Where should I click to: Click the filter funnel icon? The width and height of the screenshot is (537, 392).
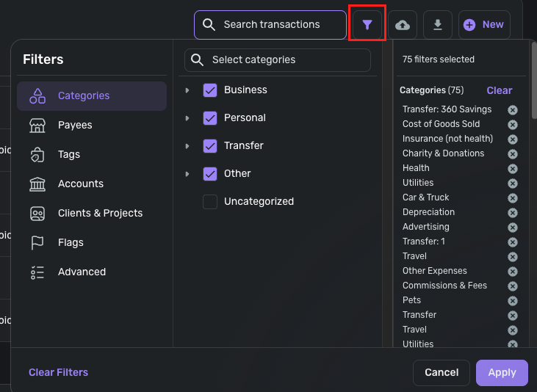click(x=367, y=25)
